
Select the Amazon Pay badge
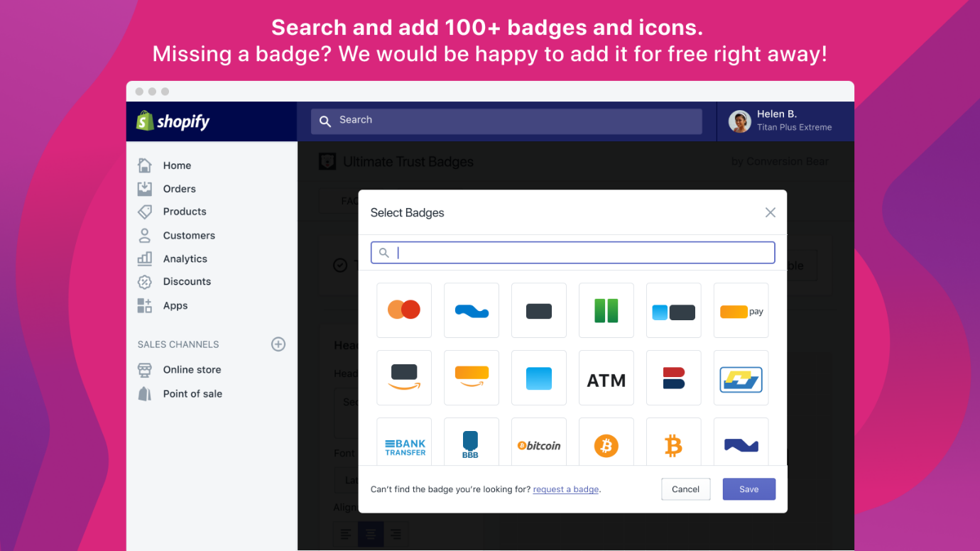pos(741,310)
